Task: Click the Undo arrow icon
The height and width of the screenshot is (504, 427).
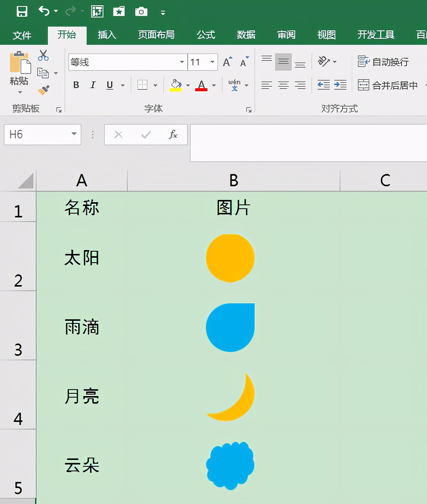Action: pos(44,11)
